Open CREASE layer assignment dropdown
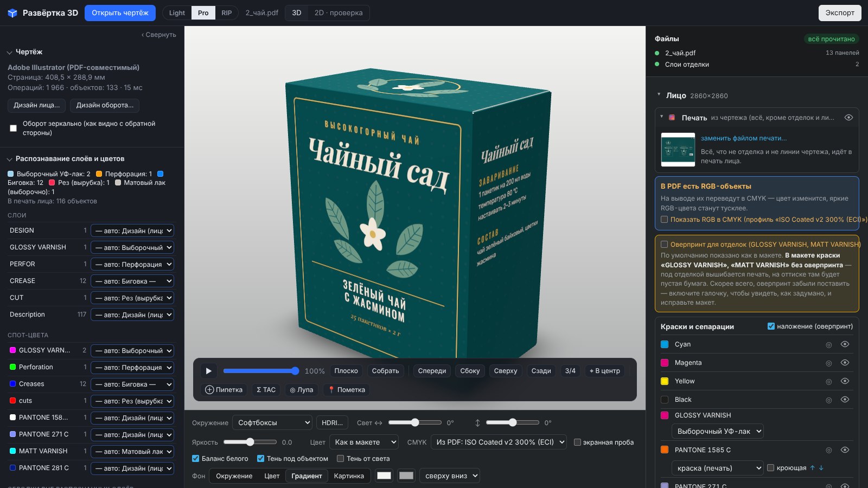Screen dimensions: 868x488 tap(132, 281)
